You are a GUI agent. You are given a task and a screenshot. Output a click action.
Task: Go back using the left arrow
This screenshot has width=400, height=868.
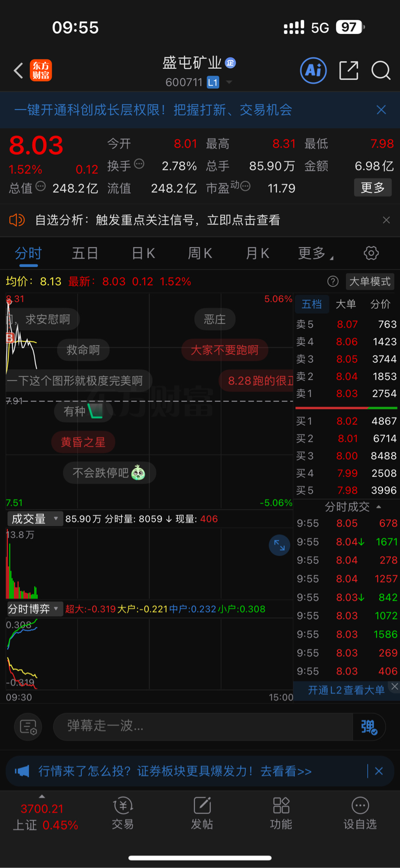pos(18,70)
